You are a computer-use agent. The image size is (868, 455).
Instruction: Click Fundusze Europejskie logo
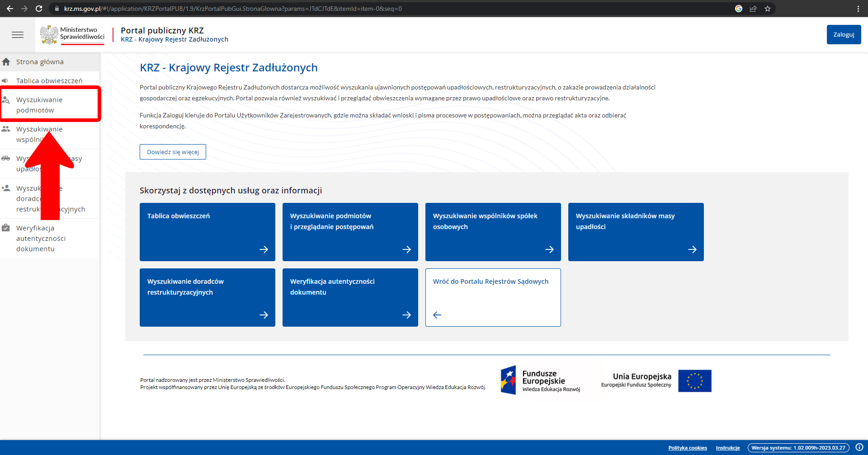click(x=540, y=380)
